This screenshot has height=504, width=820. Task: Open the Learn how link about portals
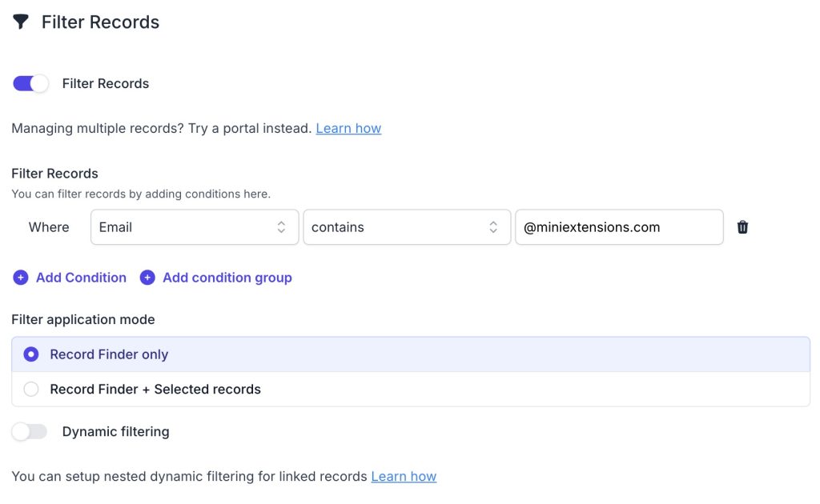(348, 128)
